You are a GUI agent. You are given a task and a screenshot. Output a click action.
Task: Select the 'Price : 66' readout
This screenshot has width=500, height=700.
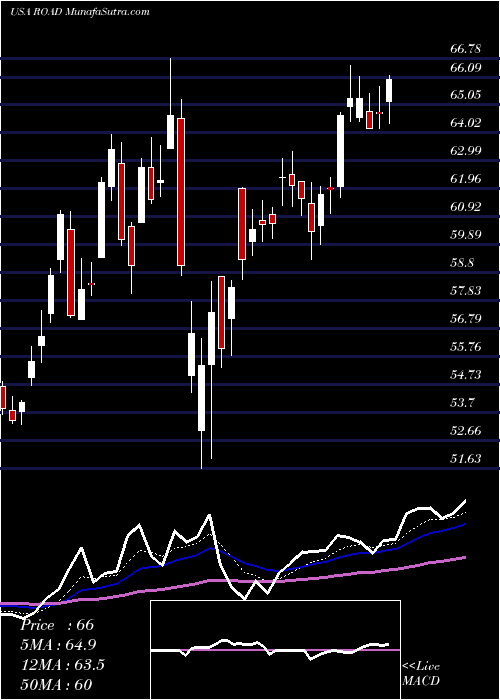[57, 625]
